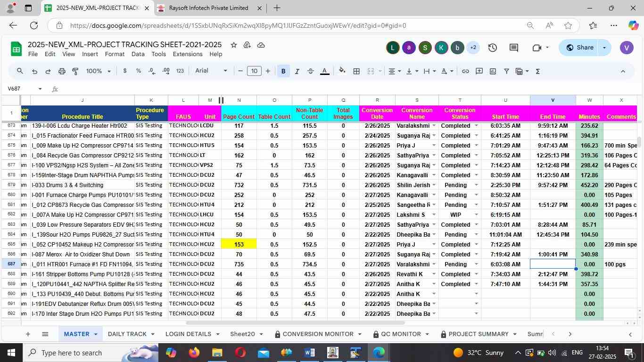Open the horizontal align dropdown
The height and width of the screenshot is (362, 644).
(x=395, y=71)
